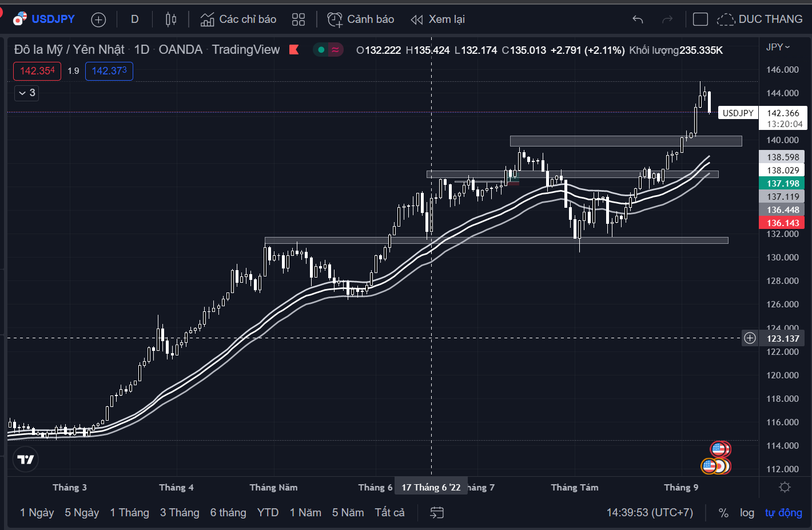Select the YTD date range
This screenshot has height=530, width=812.
click(x=268, y=512)
